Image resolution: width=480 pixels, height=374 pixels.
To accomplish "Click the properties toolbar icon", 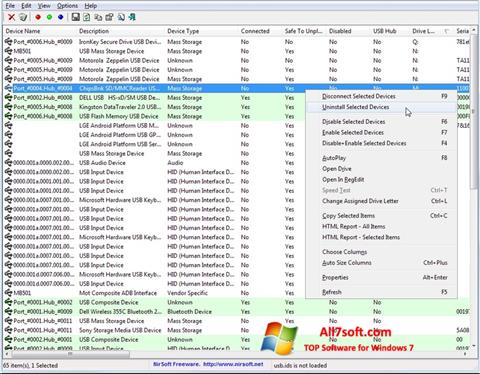I will point(109,17).
